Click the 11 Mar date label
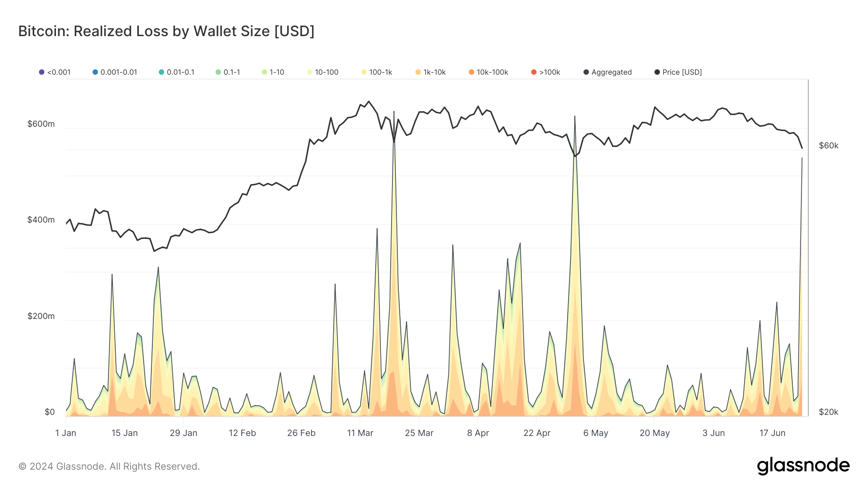 (360, 433)
